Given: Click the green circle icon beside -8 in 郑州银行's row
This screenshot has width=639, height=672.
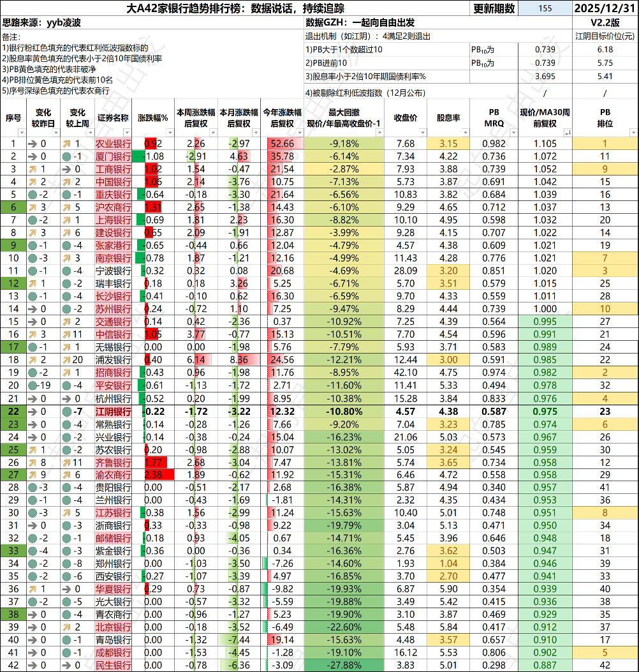Looking at the screenshot, I should [x=67, y=564].
